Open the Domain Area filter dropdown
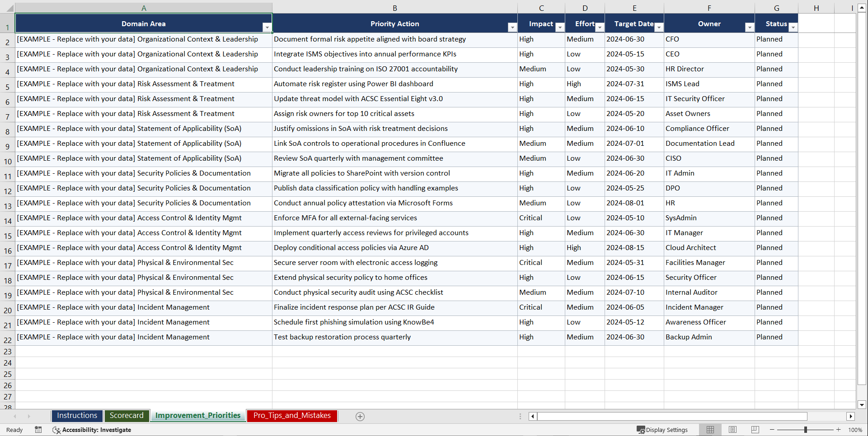The image size is (868, 436). [267, 27]
